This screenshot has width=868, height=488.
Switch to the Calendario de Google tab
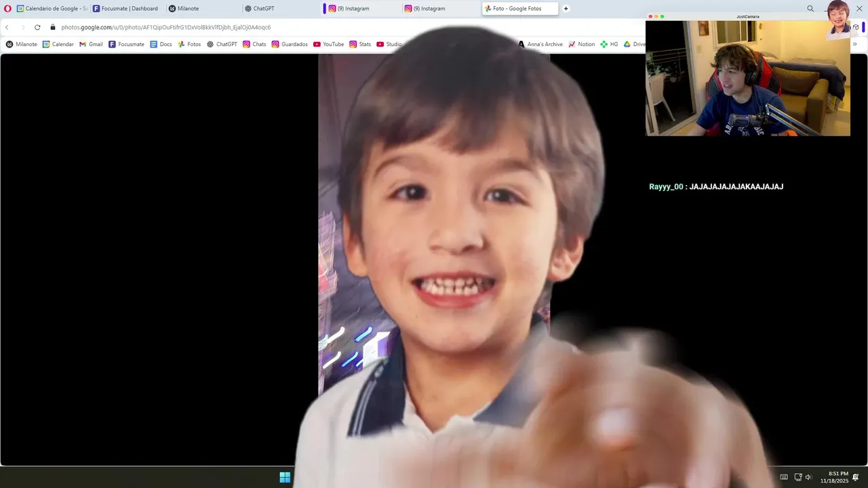click(x=52, y=9)
